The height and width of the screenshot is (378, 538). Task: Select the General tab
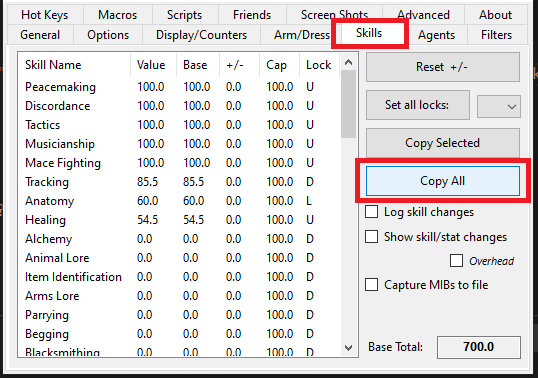40,35
